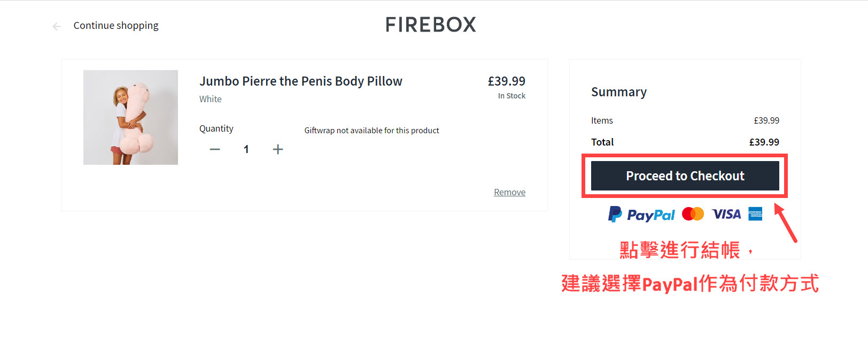Remove the item from the basket
The height and width of the screenshot is (343, 868).
coord(509,192)
